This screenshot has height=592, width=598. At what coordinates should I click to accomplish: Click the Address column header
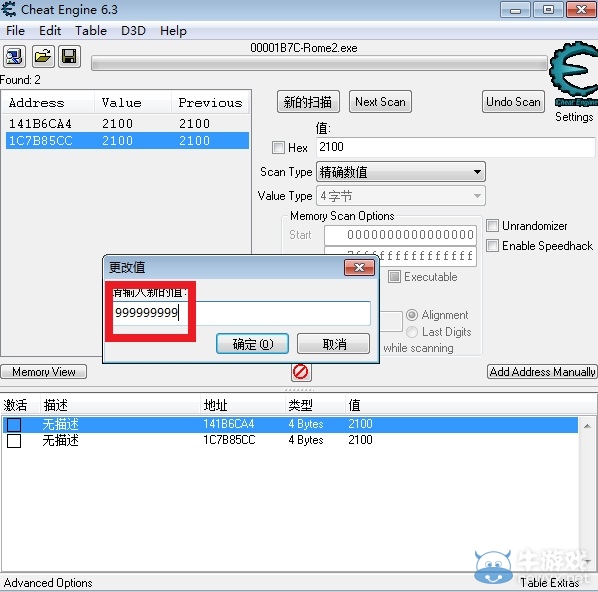48,102
